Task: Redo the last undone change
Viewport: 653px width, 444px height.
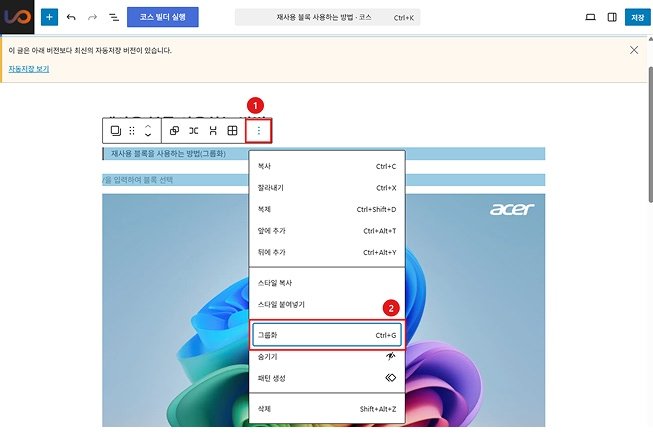Action: [92, 17]
